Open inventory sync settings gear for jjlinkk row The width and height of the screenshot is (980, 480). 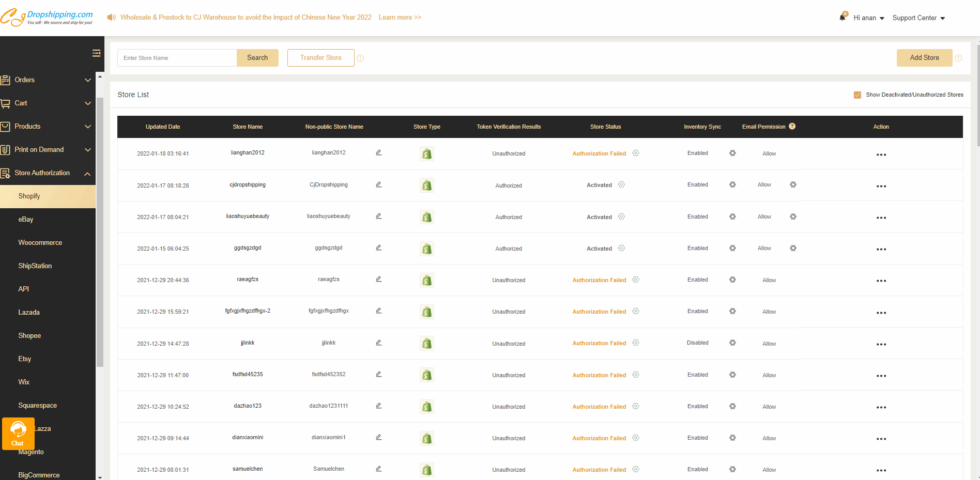point(732,344)
